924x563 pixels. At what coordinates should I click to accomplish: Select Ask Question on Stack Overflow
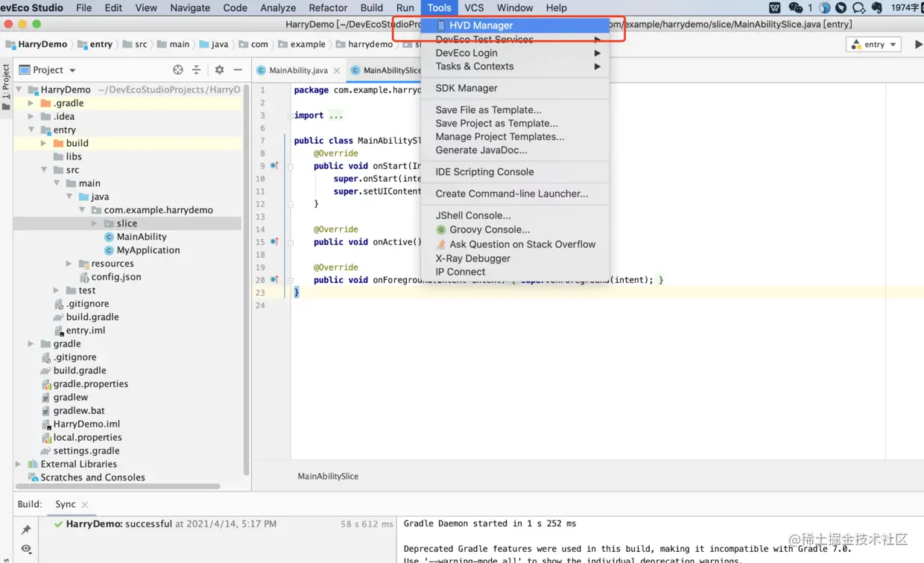pos(516,244)
